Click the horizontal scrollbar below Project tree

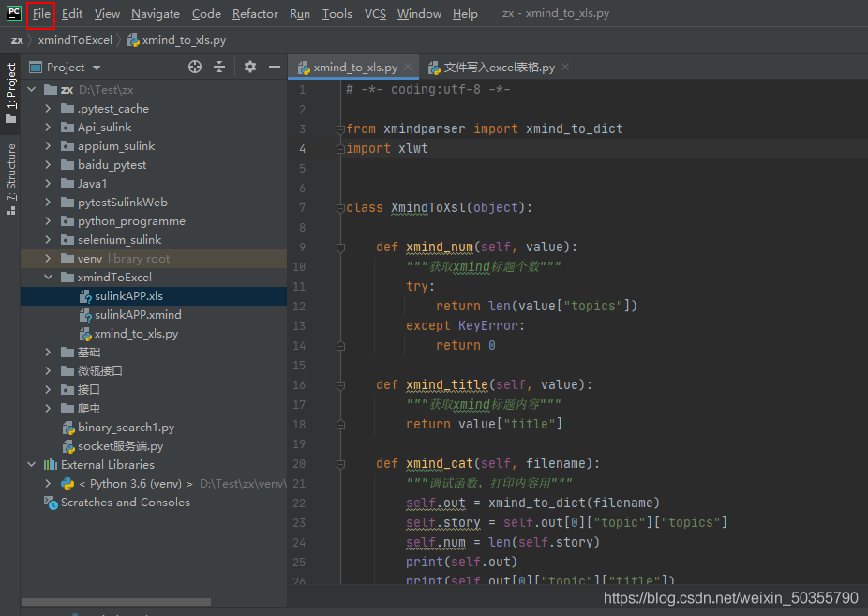(x=117, y=601)
